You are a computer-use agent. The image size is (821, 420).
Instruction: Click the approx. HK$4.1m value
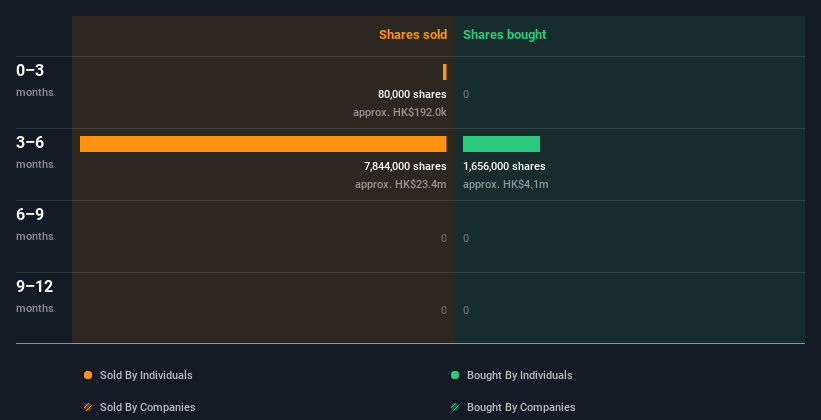(506, 184)
